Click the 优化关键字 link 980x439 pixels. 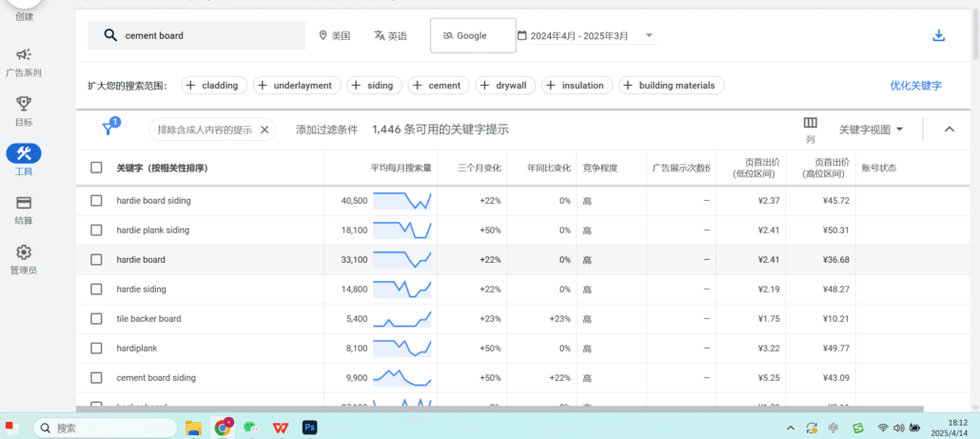pos(915,86)
